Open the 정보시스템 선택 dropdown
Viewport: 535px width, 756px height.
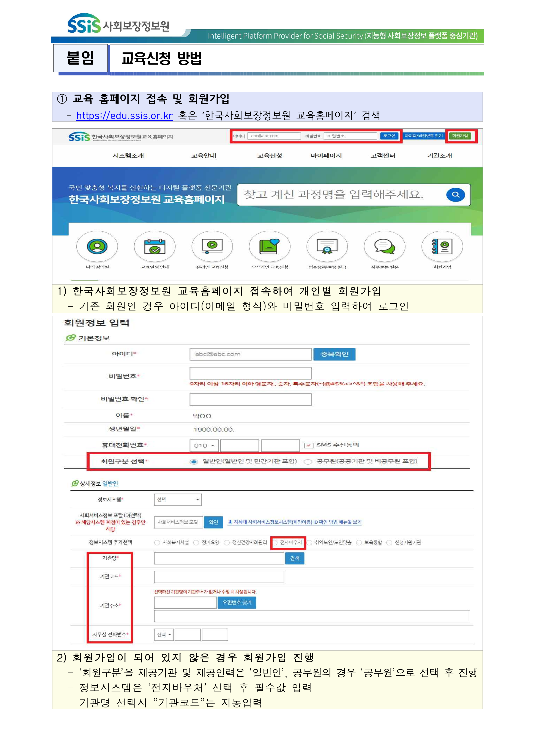pos(178,499)
